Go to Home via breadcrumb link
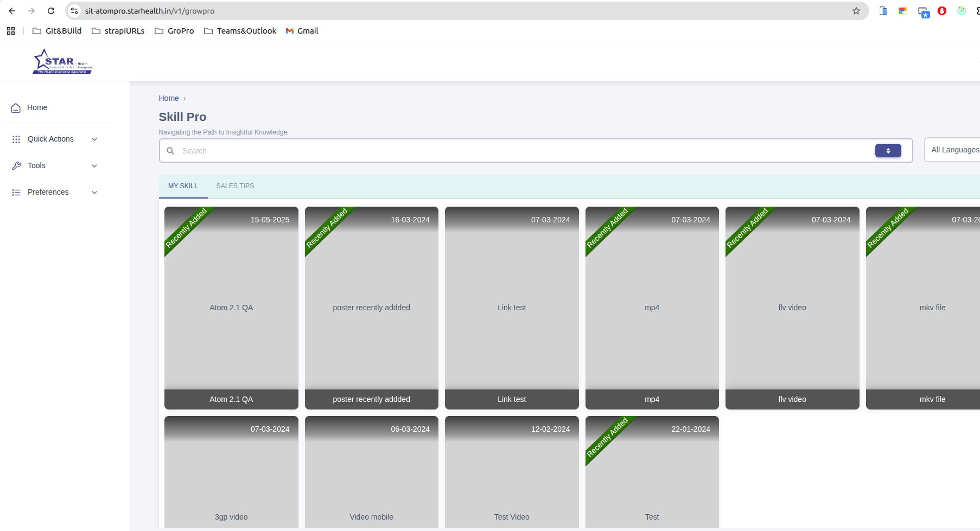 click(169, 98)
